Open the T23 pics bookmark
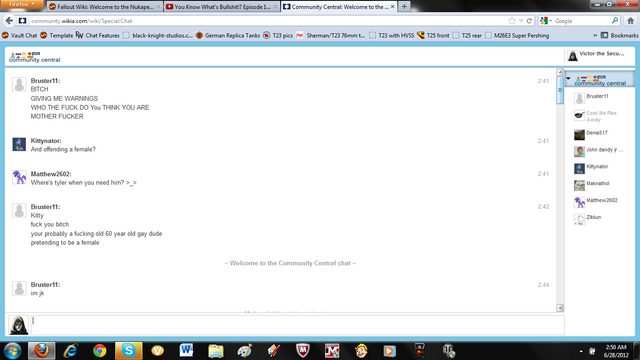The image size is (640, 360). click(x=278, y=36)
